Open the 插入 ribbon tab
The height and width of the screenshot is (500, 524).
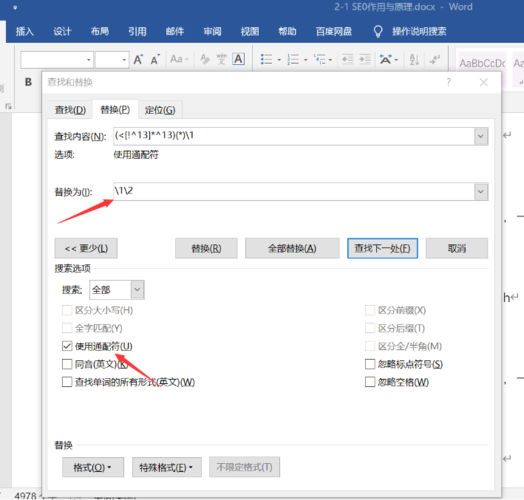coord(24,31)
